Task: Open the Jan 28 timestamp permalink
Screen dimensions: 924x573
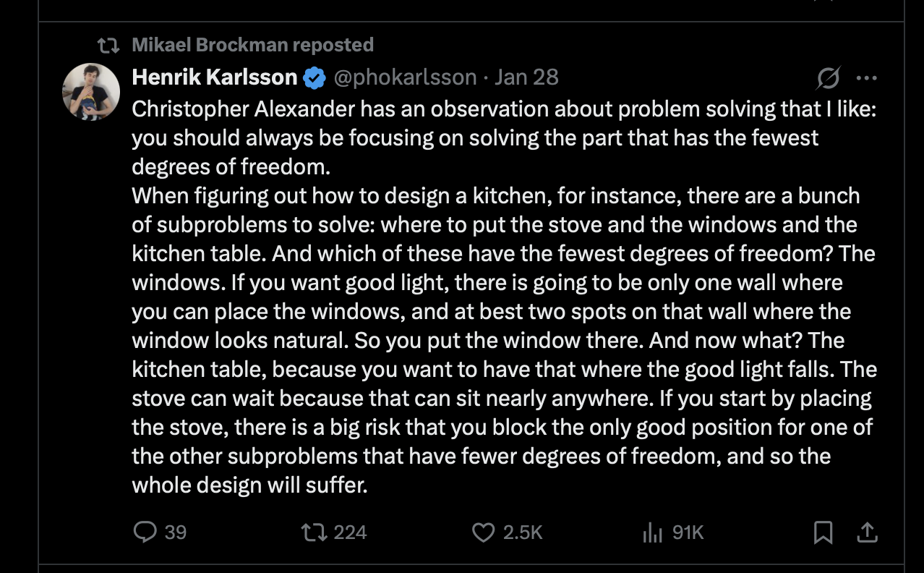Action: (526, 77)
